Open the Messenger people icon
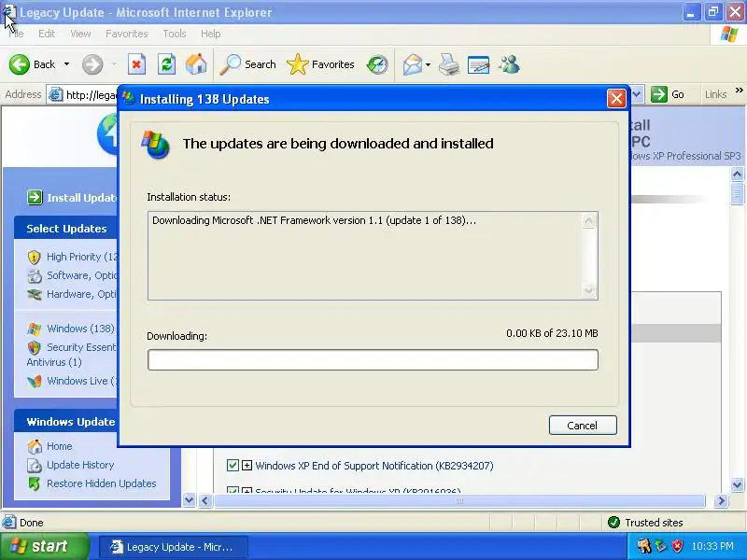This screenshot has width=747, height=560. click(x=509, y=64)
